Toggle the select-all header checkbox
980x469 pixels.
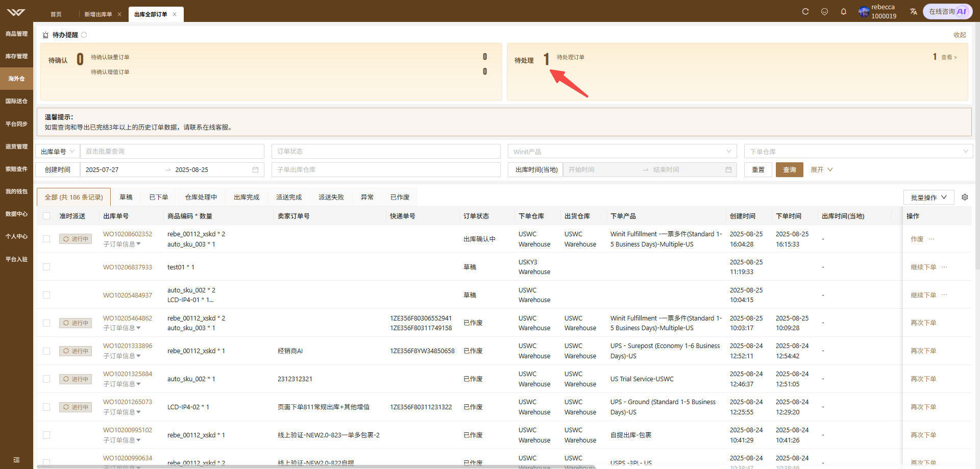tap(46, 216)
